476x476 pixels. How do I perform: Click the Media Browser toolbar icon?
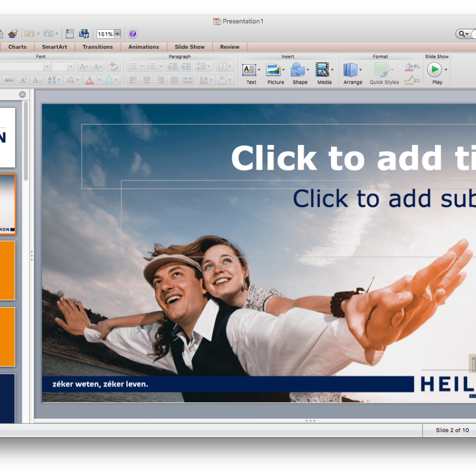click(x=84, y=33)
